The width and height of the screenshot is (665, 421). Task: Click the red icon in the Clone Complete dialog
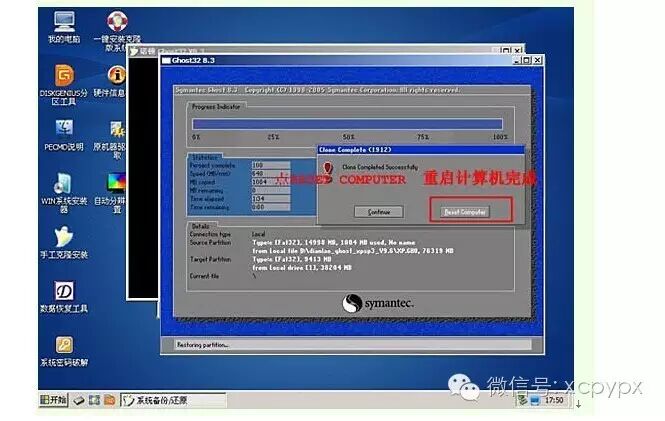(328, 168)
